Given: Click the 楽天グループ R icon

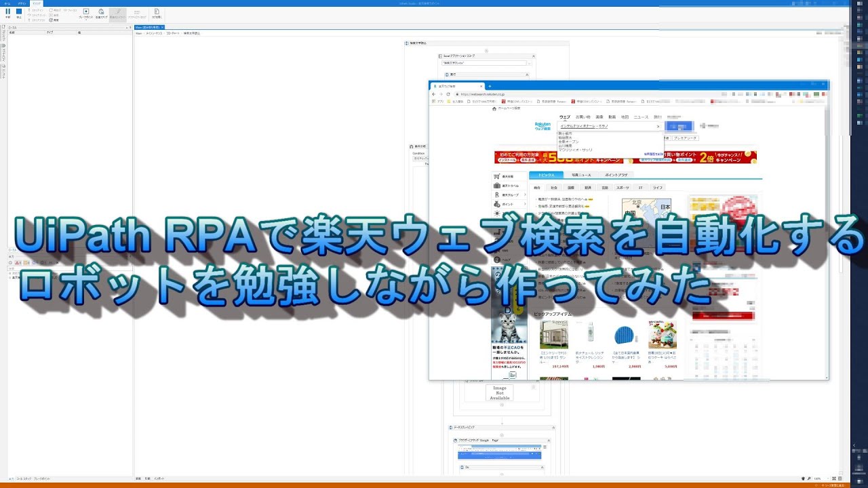Looking at the screenshot, I should click(497, 195).
